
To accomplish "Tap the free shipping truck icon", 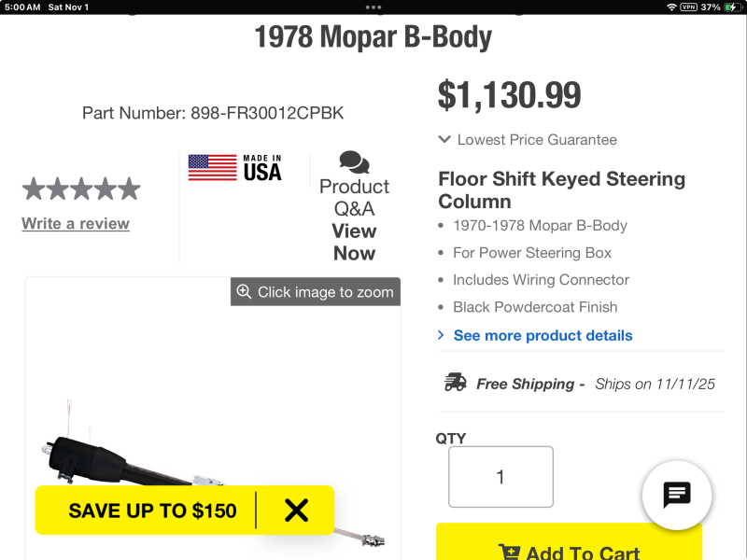I will (456, 383).
